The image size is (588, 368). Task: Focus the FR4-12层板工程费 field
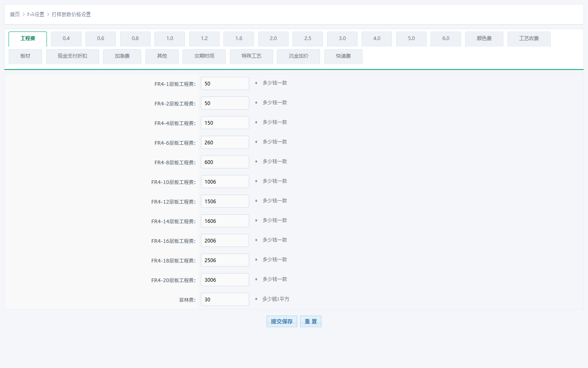225,201
